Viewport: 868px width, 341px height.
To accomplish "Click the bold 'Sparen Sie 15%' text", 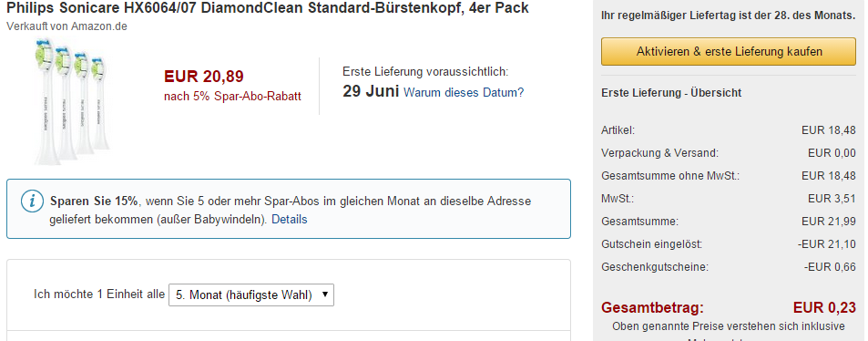I will point(94,201).
